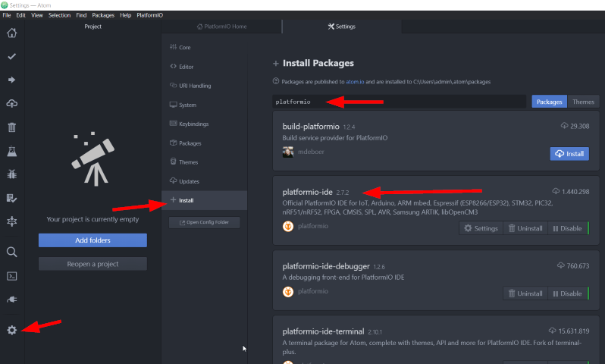
Task: Install the build-platformio package
Action: (x=569, y=154)
